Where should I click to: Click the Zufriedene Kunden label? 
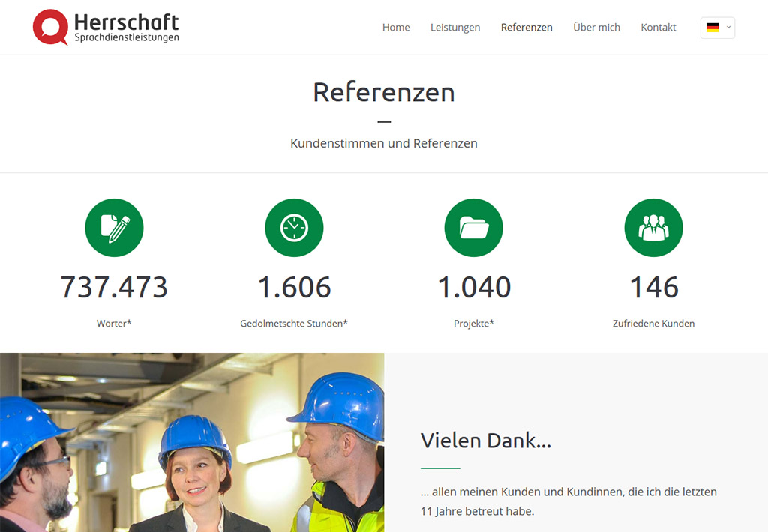click(x=653, y=324)
